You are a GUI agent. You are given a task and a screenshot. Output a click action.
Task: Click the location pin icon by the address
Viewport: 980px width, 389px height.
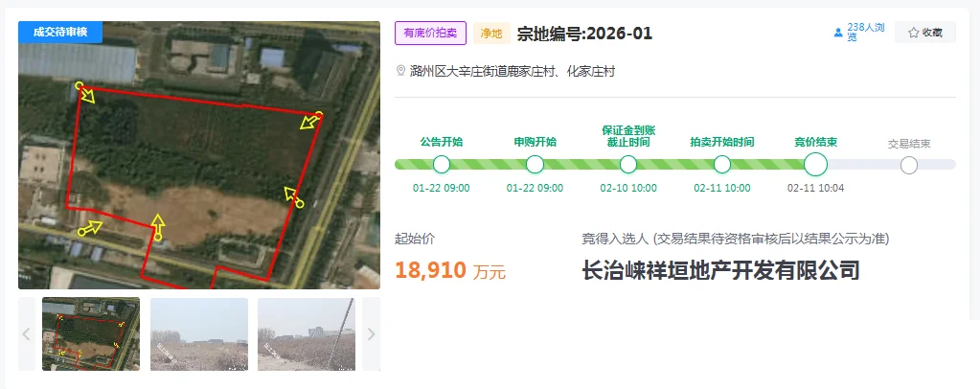coord(401,71)
